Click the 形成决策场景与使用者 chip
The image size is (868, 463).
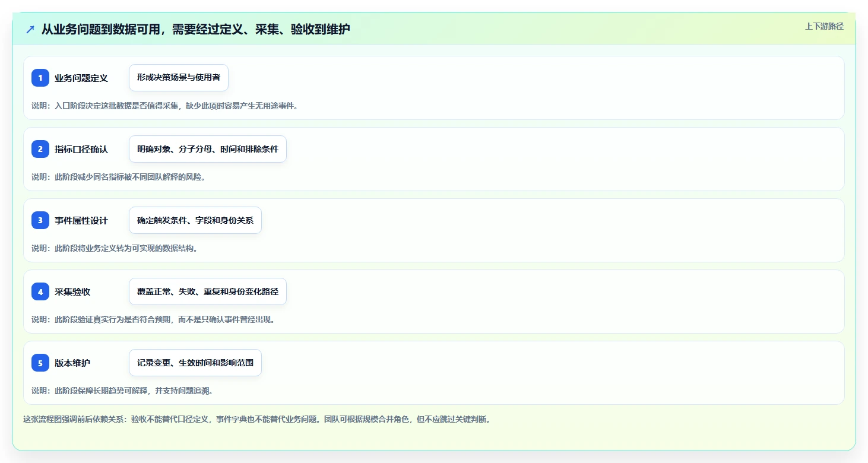(179, 78)
